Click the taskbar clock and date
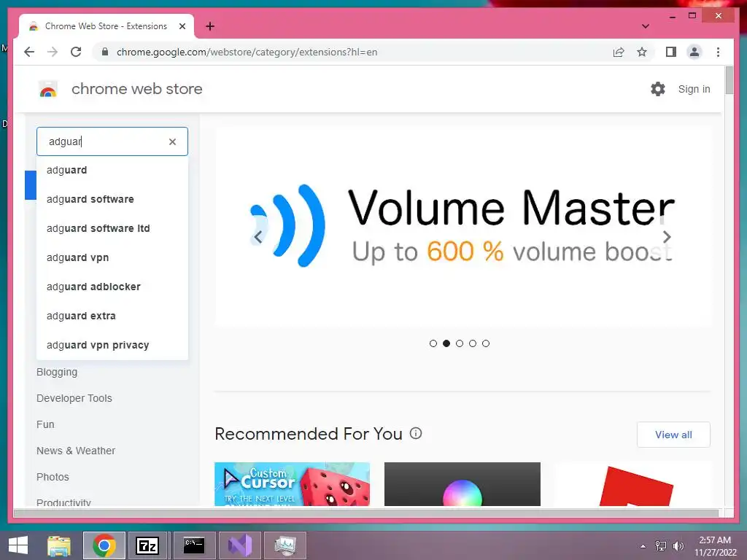 715,546
